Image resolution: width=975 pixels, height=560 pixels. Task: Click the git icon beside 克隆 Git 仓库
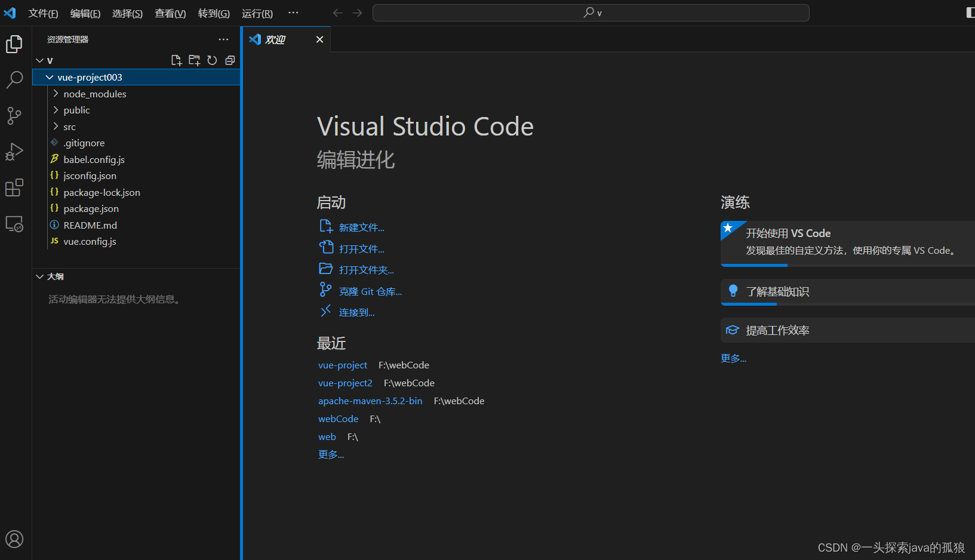coord(325,290)
